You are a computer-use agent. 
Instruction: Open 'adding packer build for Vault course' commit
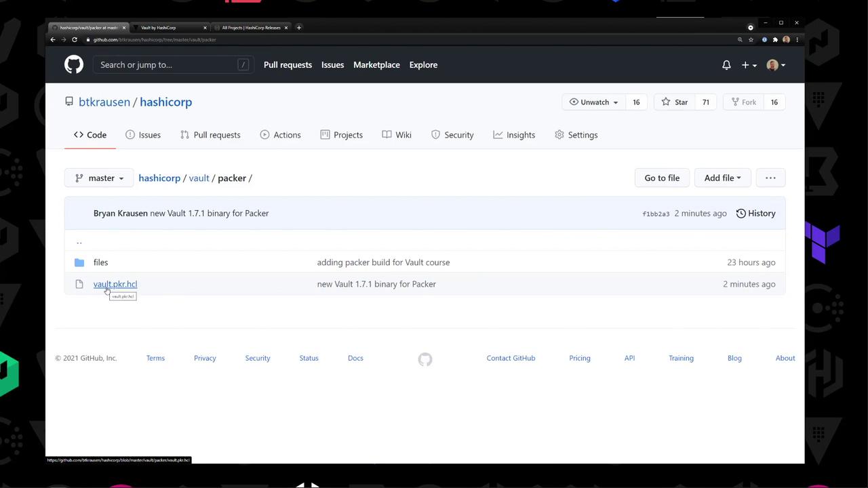(x=383, y=262)
